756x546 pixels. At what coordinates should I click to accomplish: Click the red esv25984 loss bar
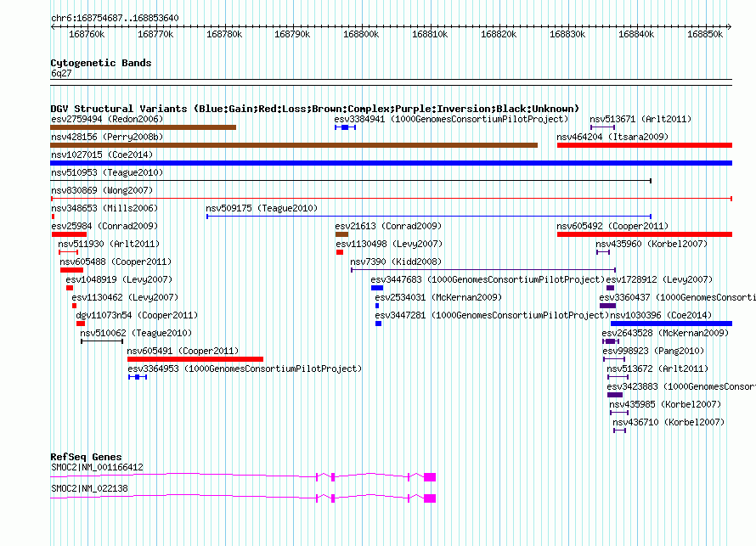tap(69, 234)
